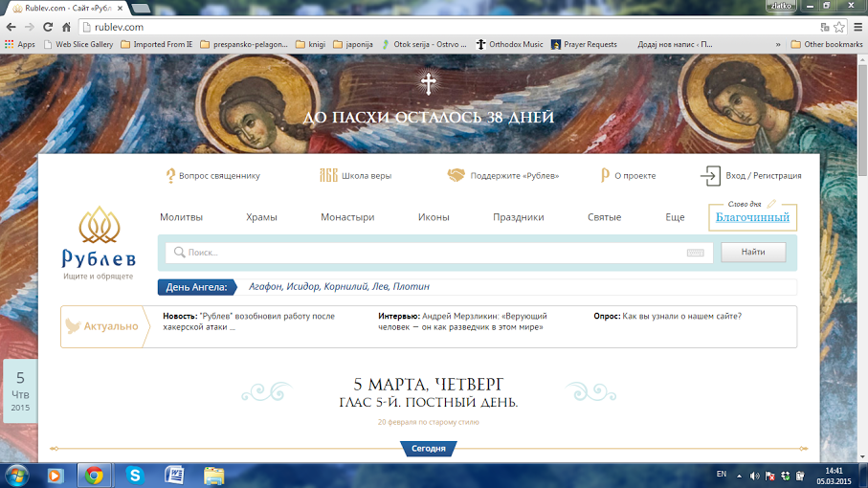
Task: Open the Святые menu
Action: coord(604,217)
